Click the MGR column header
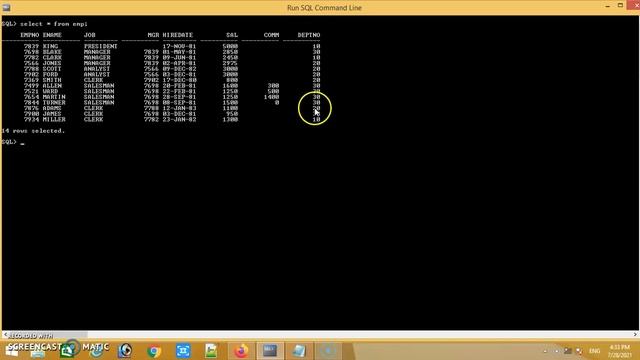The image size is (640, 360). (x=153, y=35)
